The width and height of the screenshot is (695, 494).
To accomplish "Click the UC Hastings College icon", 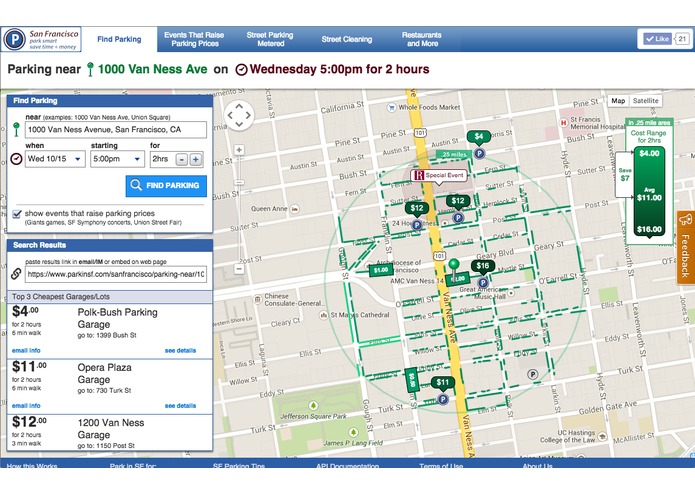I will 602,436.
